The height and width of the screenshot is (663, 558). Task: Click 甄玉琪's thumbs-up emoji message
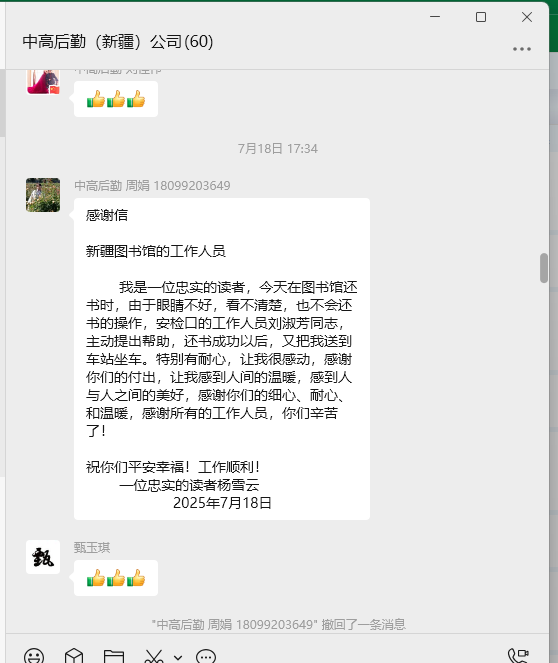tap(116, 578)
